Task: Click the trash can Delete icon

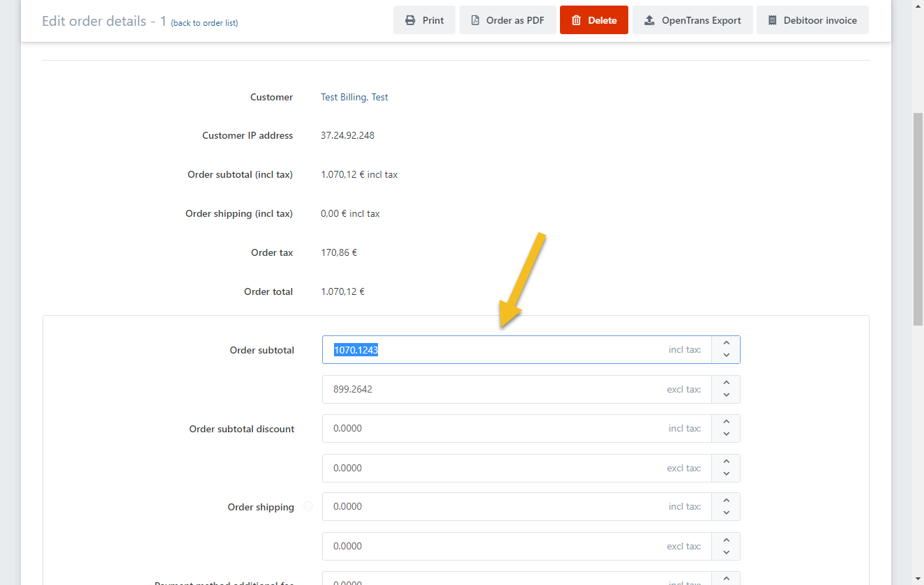Action: pyautogui.click(x=576, y=20)
